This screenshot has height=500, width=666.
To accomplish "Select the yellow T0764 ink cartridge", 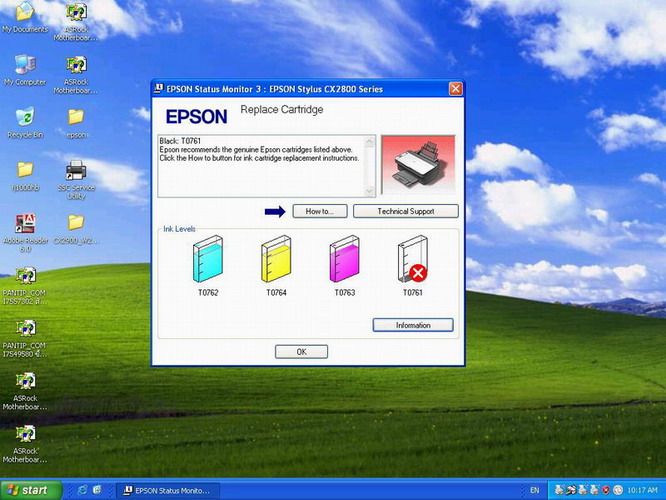I will click(276, 259).
